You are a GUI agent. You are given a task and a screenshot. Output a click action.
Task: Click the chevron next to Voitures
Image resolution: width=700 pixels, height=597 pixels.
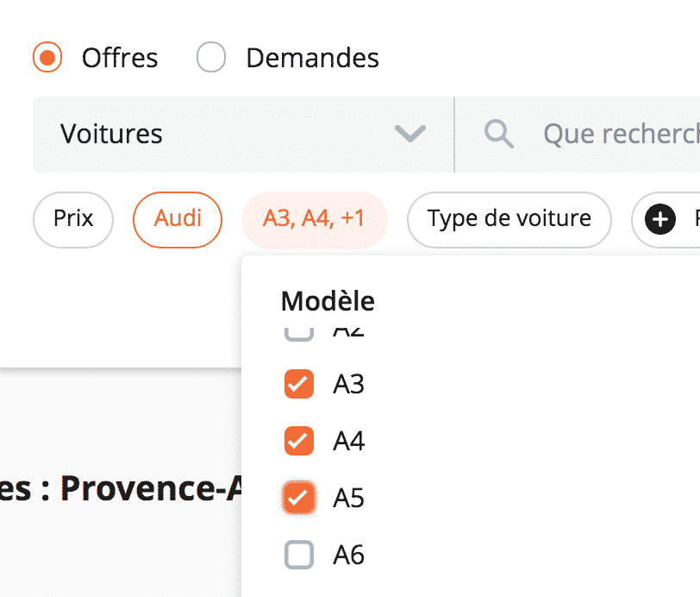point(411,134)
